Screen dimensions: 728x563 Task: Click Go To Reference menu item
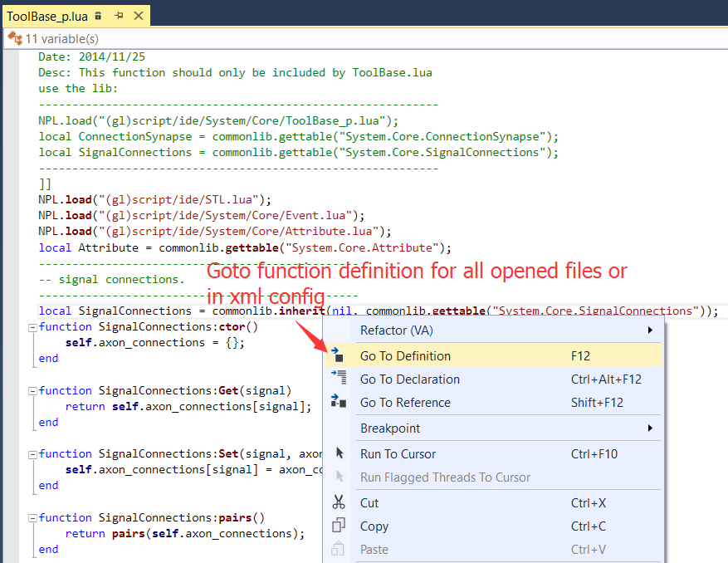click(404, 401)
